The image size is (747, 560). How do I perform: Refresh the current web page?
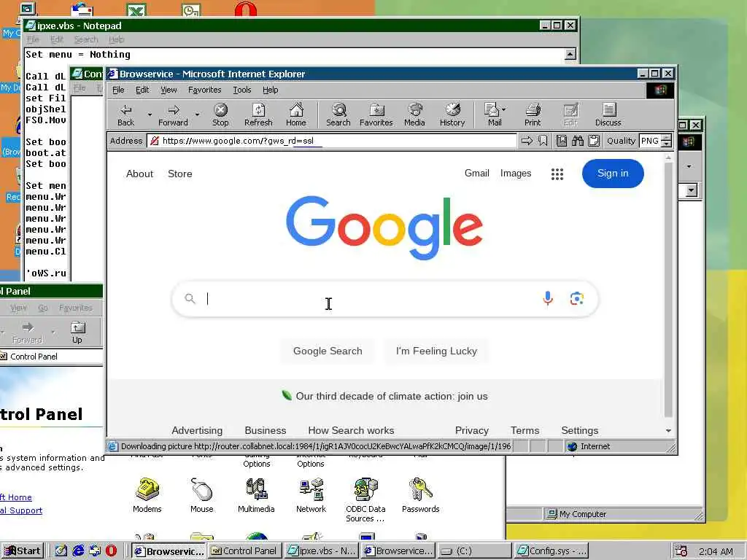258,114
